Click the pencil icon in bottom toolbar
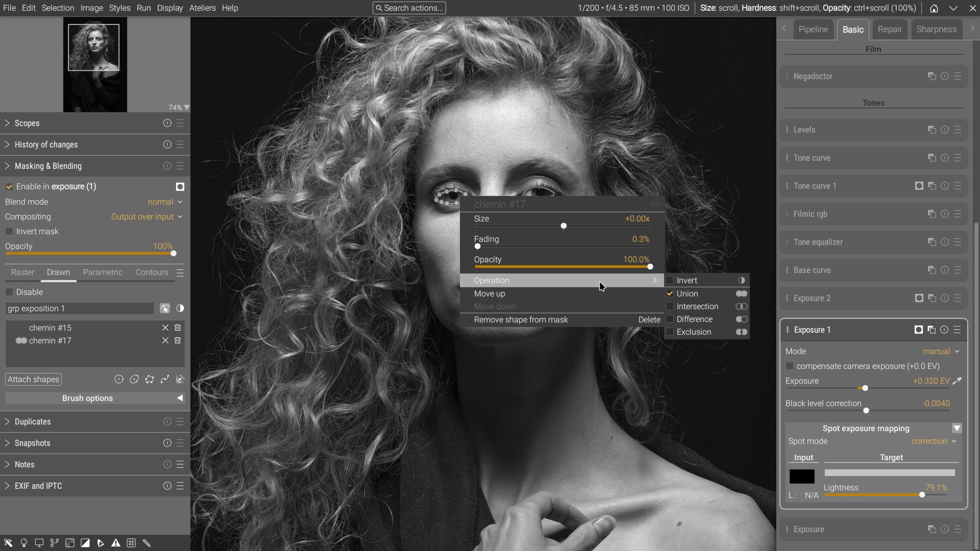The image size is (980, 551). 146,543
